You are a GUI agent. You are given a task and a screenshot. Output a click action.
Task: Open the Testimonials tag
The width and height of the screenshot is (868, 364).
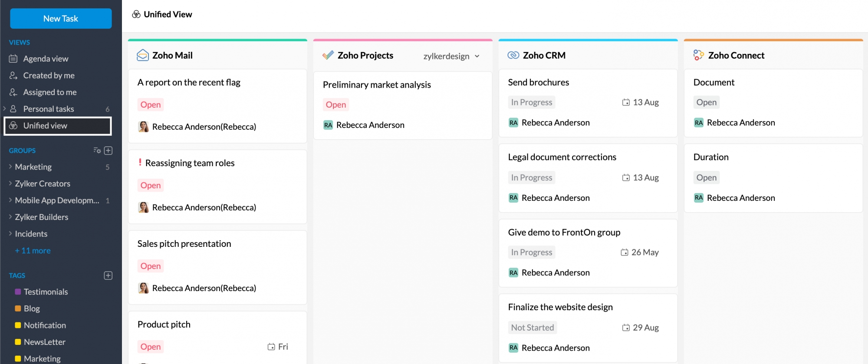[46, 292]
